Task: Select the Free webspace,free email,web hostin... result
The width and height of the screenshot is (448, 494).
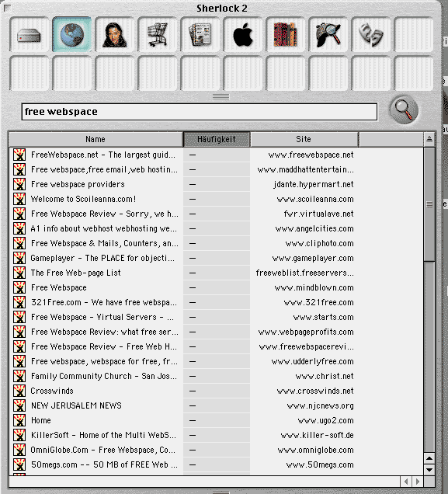Action: click(x=104, y=169)
